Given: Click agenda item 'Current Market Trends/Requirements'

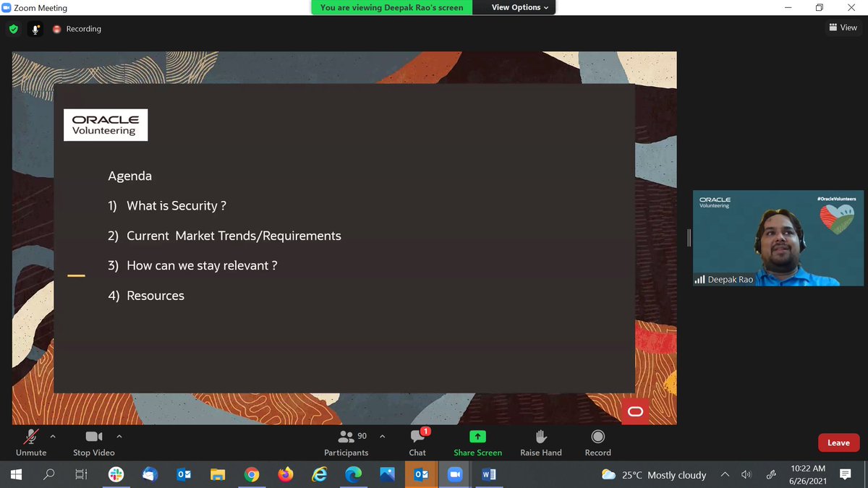Looking at the screenshot, I should point(234,236).
